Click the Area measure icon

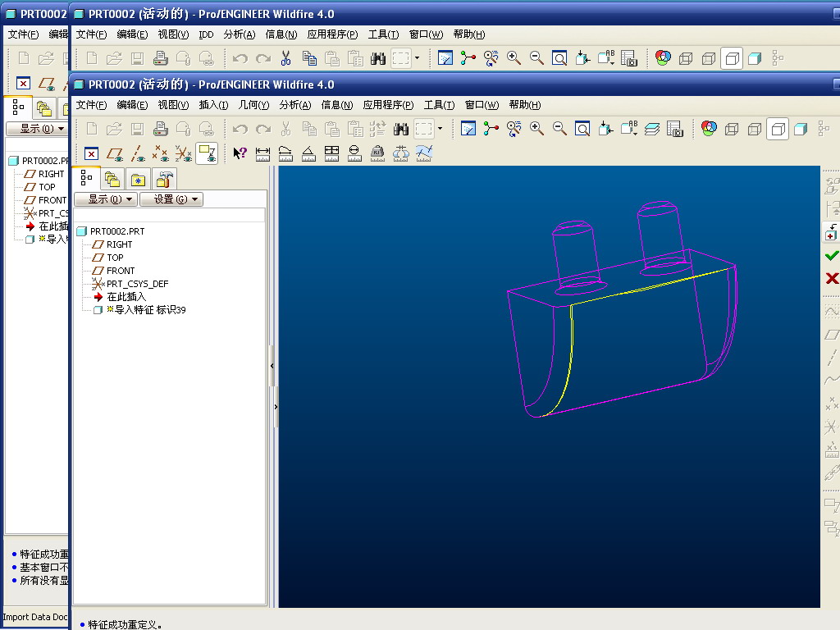pos(331,153)
